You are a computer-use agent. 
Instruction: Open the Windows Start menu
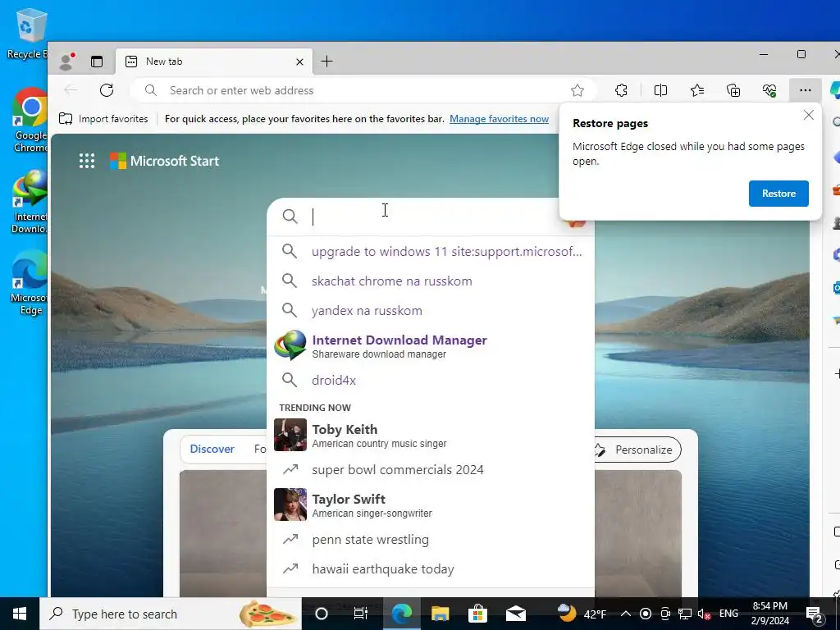20,614
